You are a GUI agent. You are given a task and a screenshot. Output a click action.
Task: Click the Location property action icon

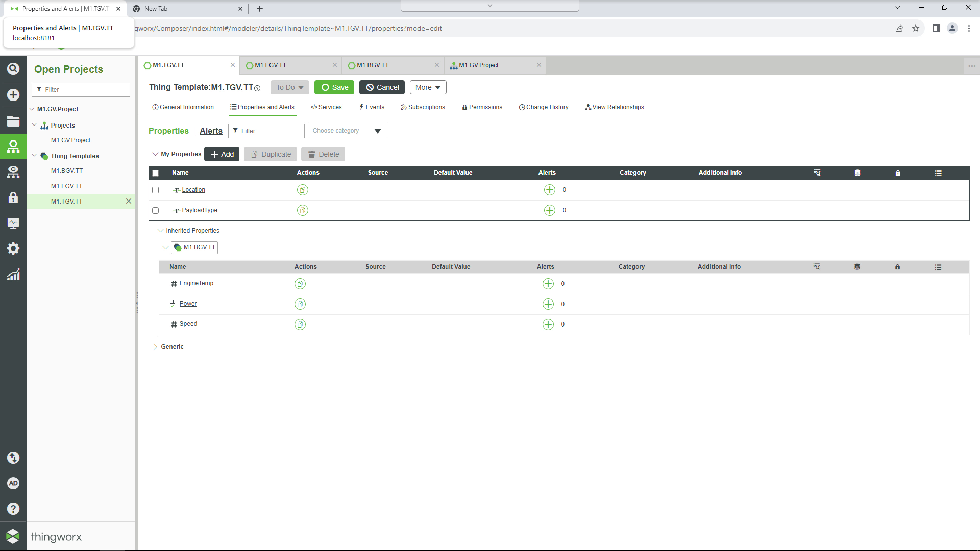pyautogui.click(x=303, y=190)
